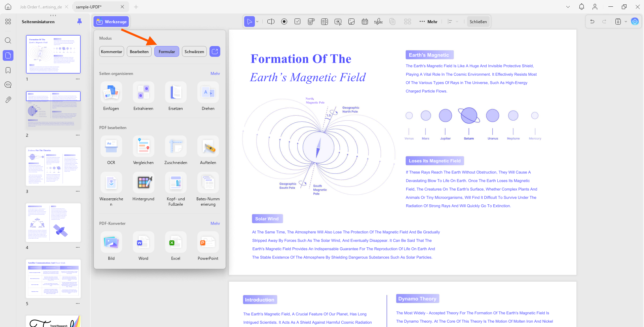Viewport: 644px width, 327px height.
Task: Open the bookmarks panel in sidebar
Action: (8, 70)
